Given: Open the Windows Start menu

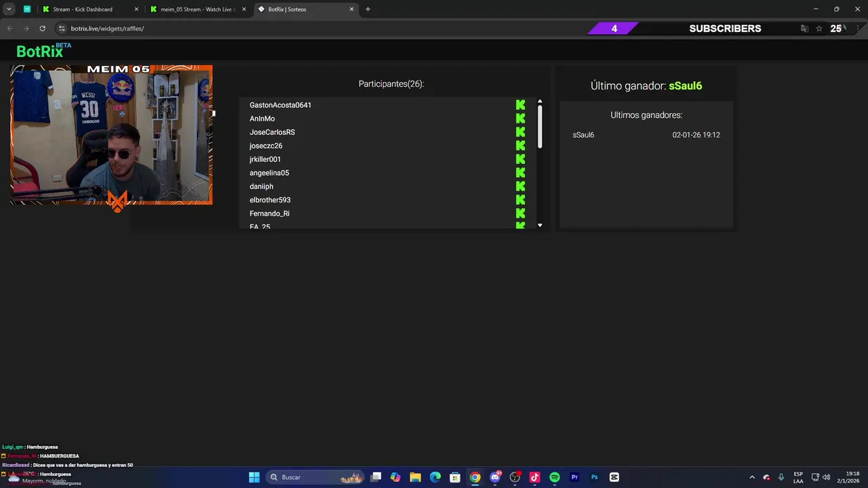Looking at the screenshot, I should click(x=254, y=477).
